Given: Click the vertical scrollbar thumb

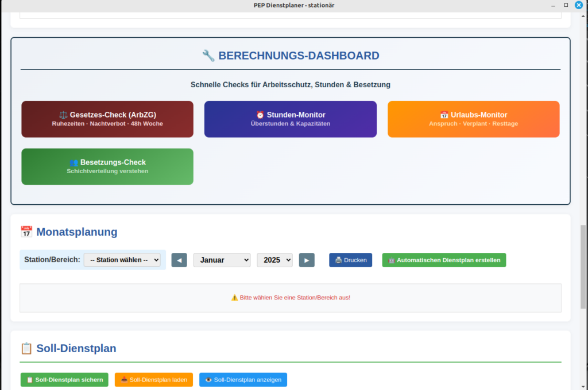Looking at the screenshot, I should click(583, 267).
